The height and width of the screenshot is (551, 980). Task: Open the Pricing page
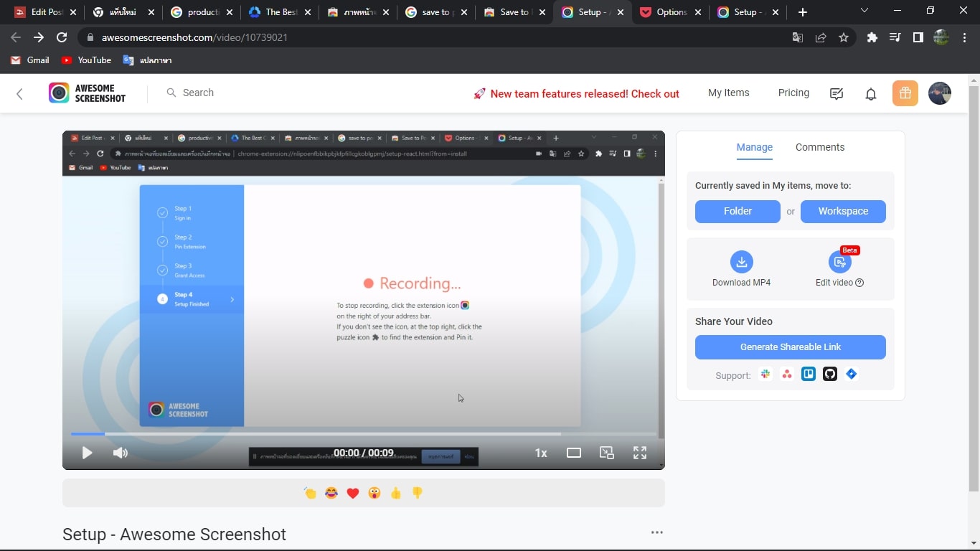click(x=793, y=93)
